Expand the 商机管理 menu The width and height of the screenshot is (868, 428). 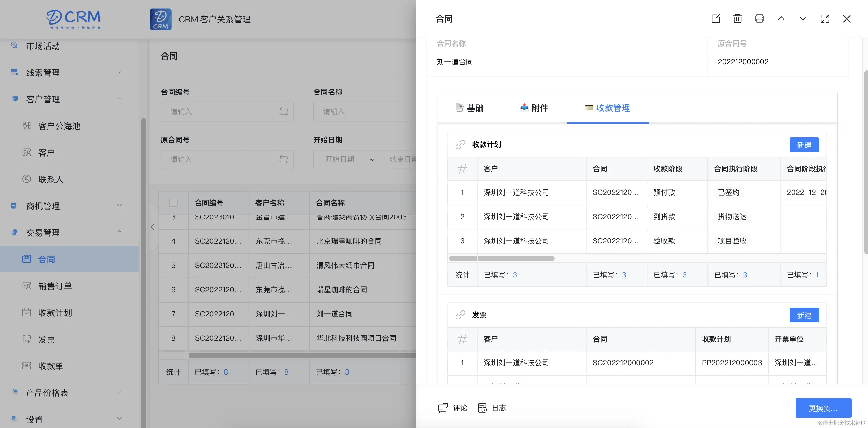(119, 206)
